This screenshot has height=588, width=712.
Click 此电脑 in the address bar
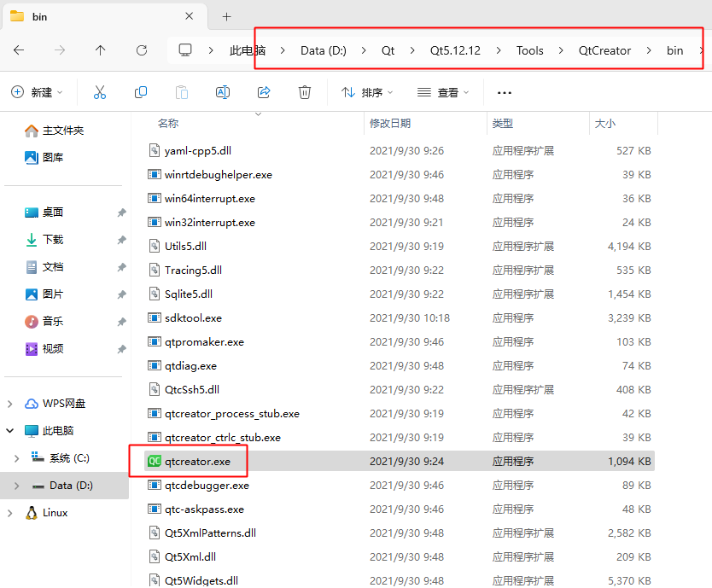click(x=248, y=50)
